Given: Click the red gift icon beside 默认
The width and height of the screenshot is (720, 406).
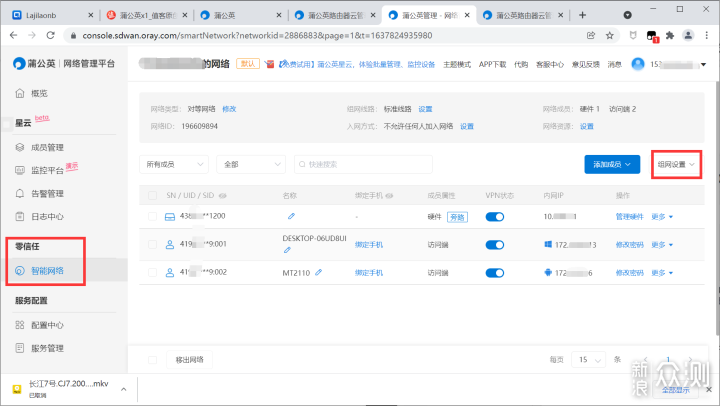Looking at the screenshot, I should point(269,64).
